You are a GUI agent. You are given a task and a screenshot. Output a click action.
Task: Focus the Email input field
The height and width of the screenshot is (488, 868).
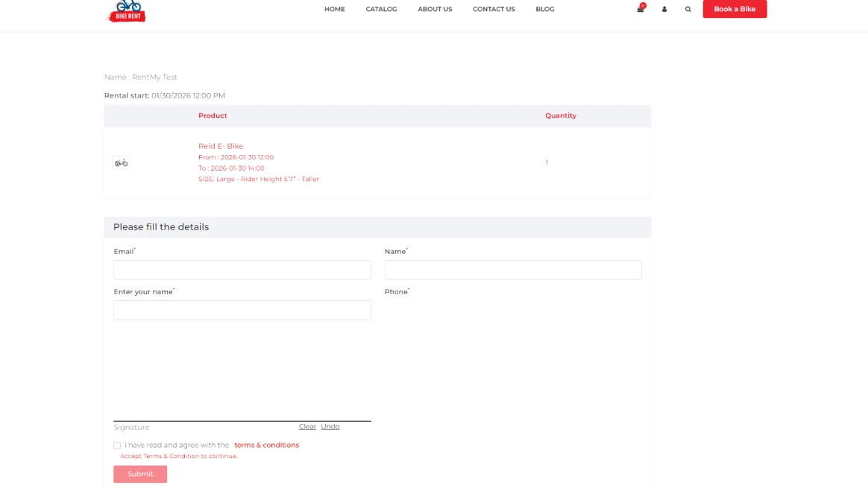click(x=242, y=270)
